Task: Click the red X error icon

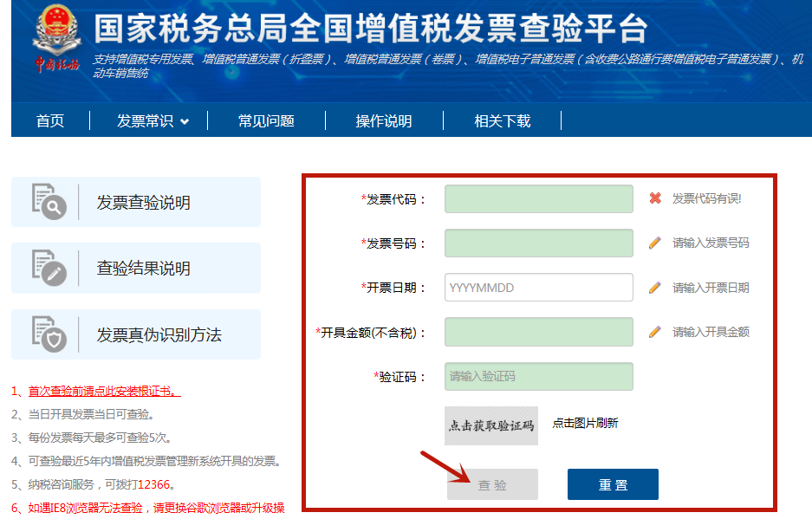Action: tap(655, 198)
